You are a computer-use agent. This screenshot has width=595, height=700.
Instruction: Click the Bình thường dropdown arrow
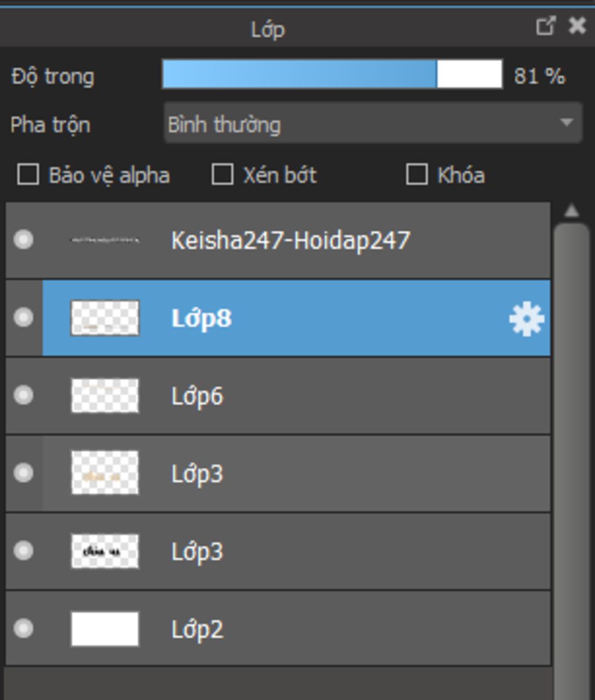tap(566, 123)
